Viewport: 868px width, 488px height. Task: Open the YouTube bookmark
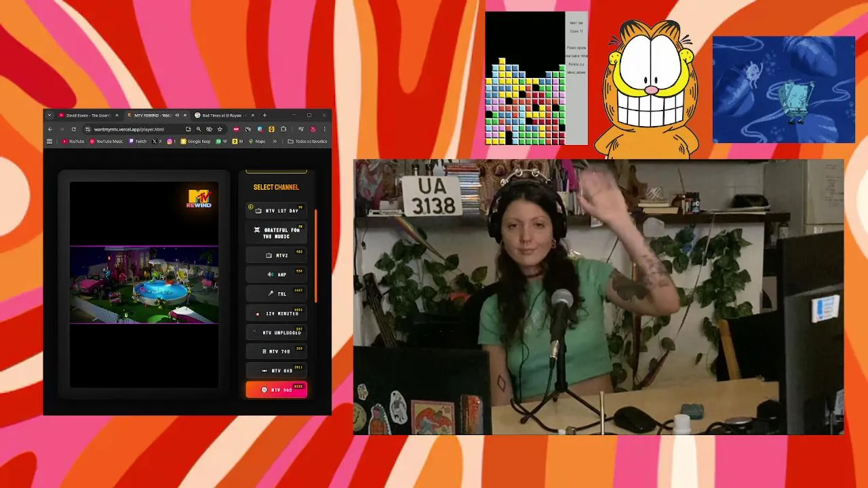point(73,142)
